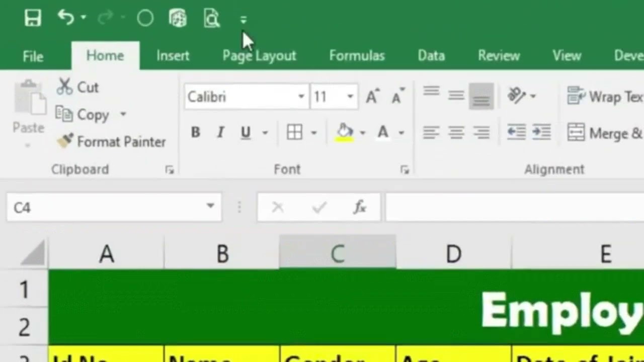
Task: Select column D header
Action: pos(453,253)
